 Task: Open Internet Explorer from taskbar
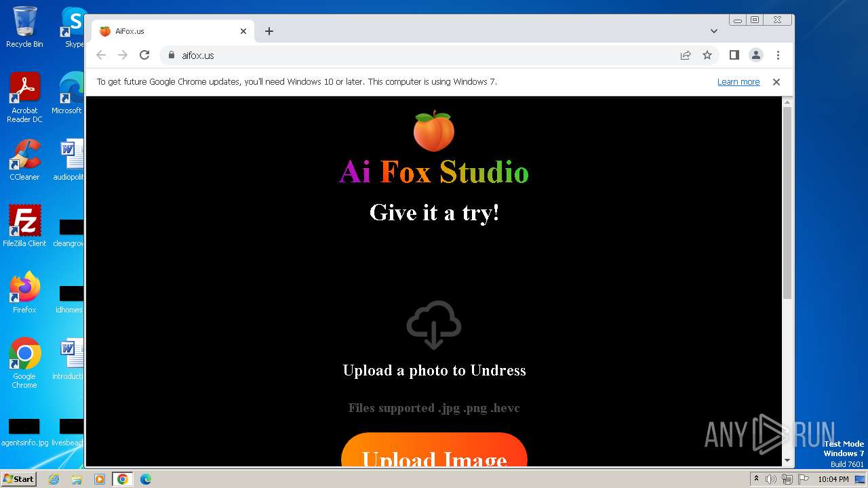point(54,479)
